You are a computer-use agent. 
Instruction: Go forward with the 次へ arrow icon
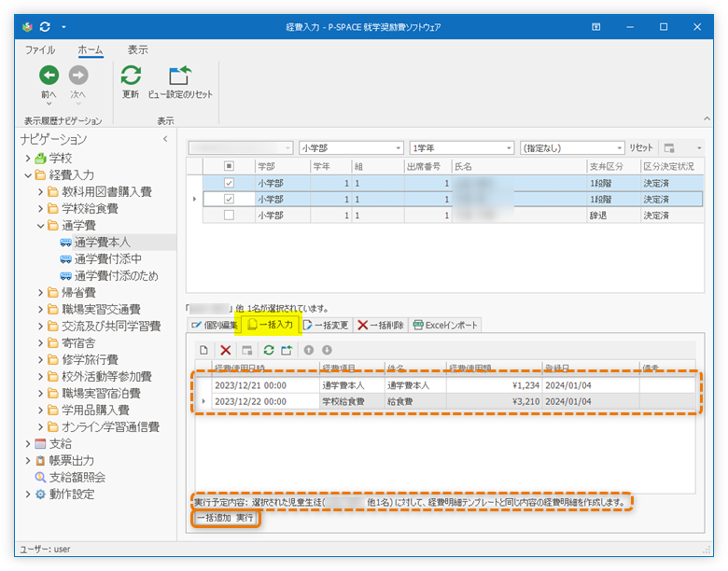tap(78, 76)
